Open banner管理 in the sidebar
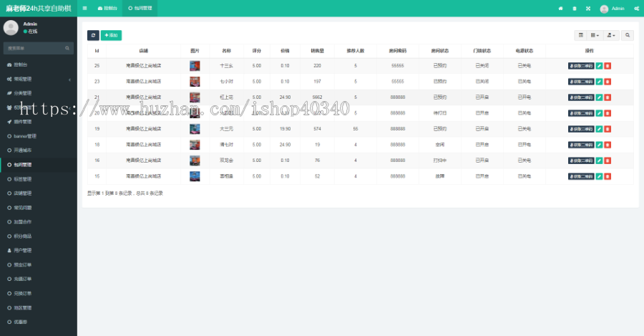644x336 pixels. point(39,136)
